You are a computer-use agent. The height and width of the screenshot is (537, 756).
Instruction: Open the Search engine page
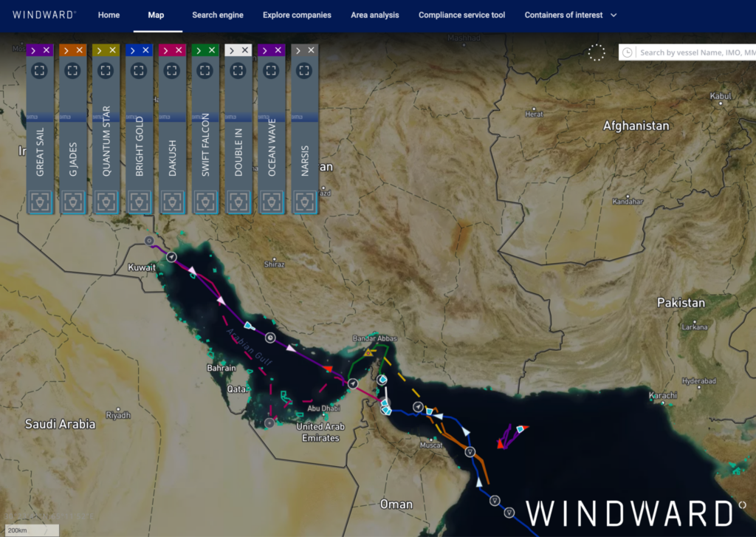pos(218,15)
